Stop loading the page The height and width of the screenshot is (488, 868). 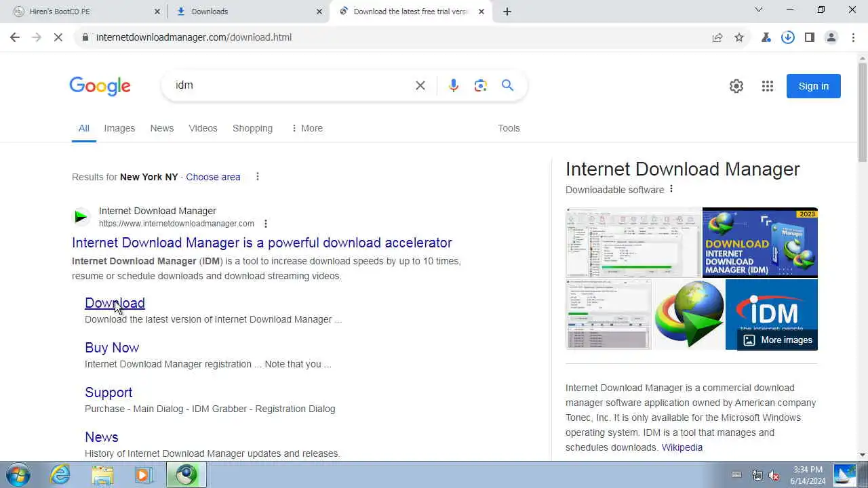58,37
